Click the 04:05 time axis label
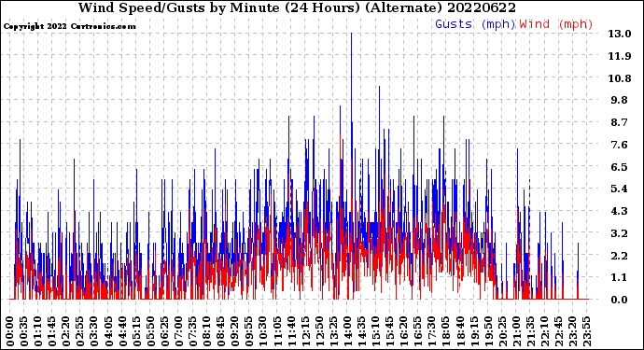Image resolution: width=644 pixels, height=350 pixels. tap(108, 331)
